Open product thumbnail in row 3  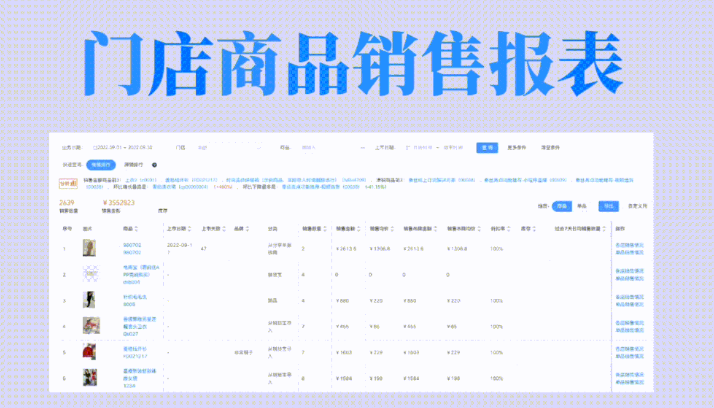click(x=89, y=300)
